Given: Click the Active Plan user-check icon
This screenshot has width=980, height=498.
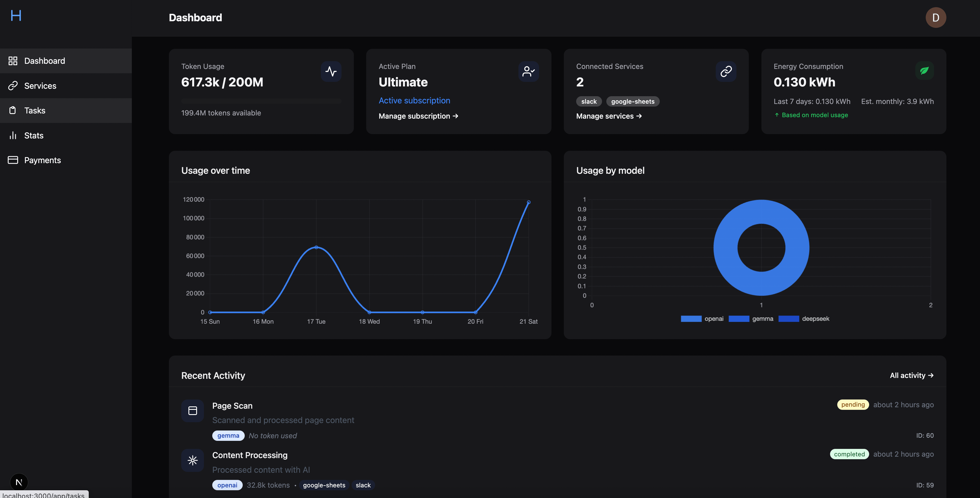Looking at the screenshot, I should point(528,72).
